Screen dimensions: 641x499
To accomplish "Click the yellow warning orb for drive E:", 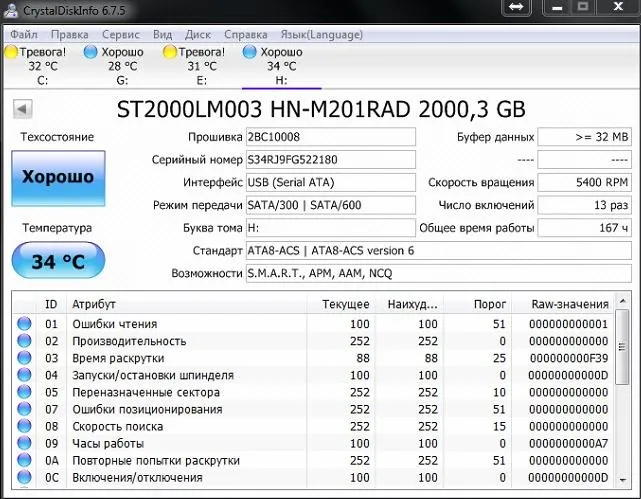I will (x=170, y=52).
